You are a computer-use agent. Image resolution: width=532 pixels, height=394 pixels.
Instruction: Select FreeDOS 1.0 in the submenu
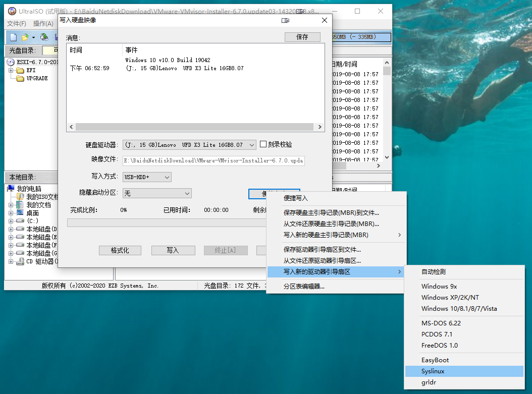coord(464,346)
